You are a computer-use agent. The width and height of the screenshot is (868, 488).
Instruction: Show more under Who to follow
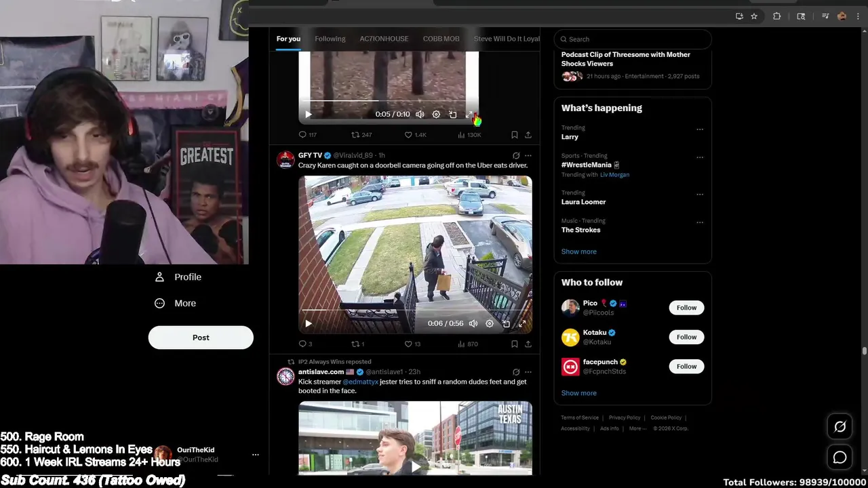point(579,393)
